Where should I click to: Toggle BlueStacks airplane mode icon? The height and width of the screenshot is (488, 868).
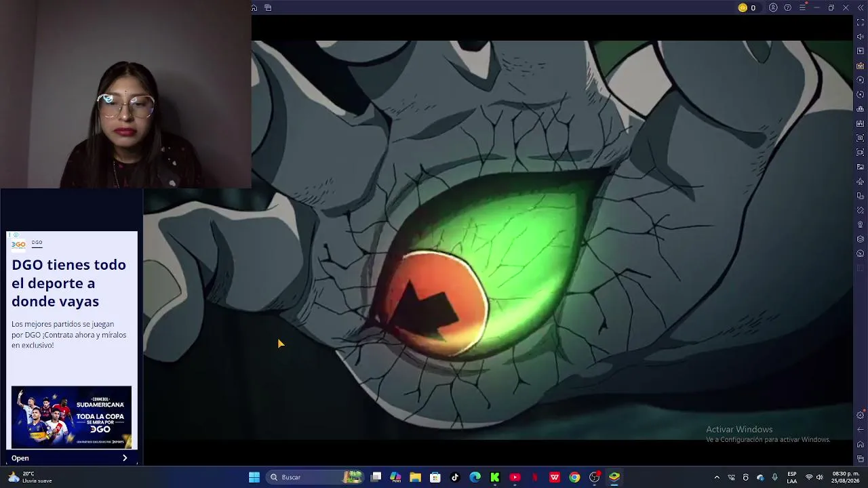(x=861, y=182)
